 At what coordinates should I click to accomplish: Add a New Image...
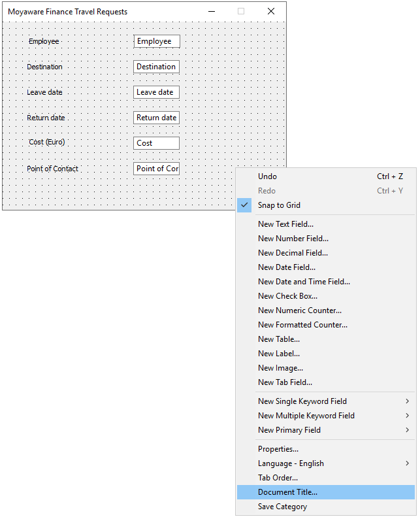326,368
